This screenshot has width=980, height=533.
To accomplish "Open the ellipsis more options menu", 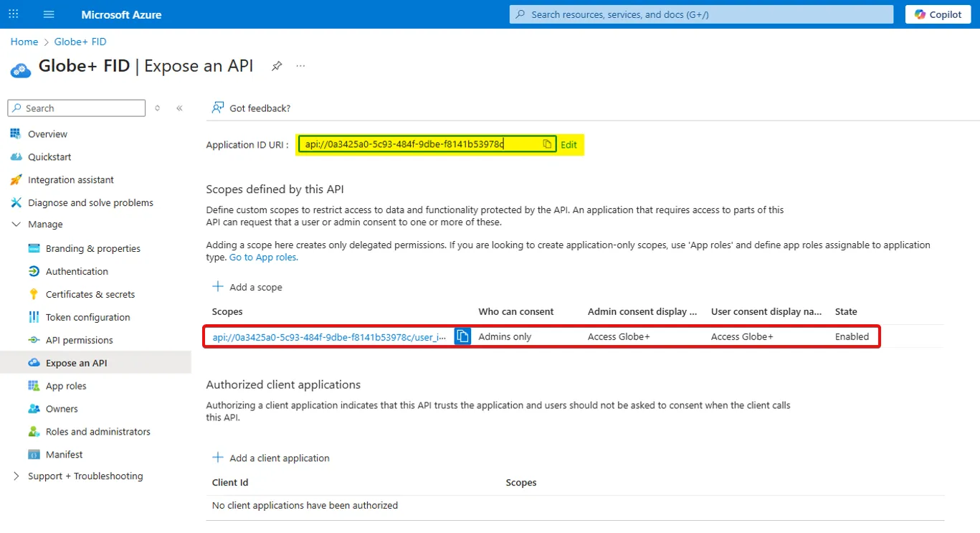I will (300, 66).
